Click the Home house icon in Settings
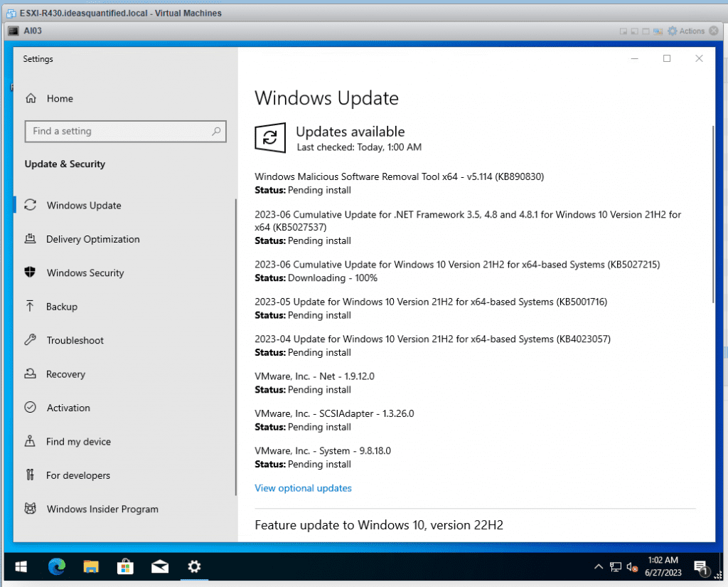The image size is (728, 587). click(31, 98)
